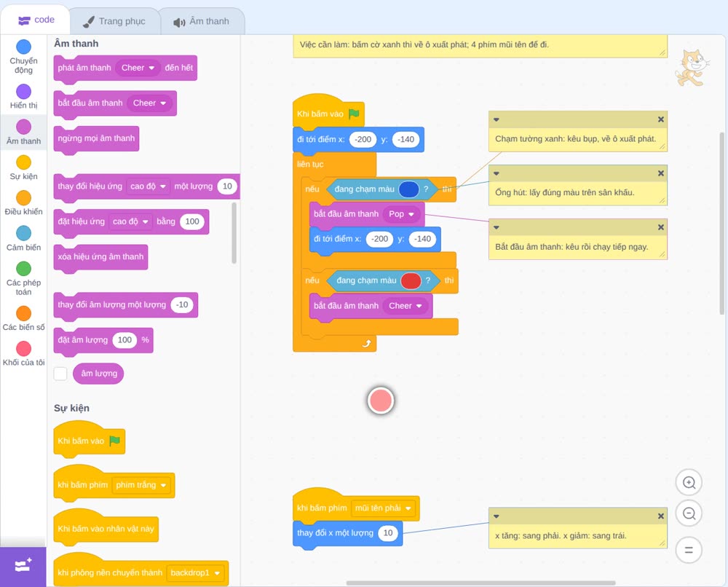Open the Pop sound dropdown in script
The width and height of the screenshot is (728, 587).
[402, 214]
